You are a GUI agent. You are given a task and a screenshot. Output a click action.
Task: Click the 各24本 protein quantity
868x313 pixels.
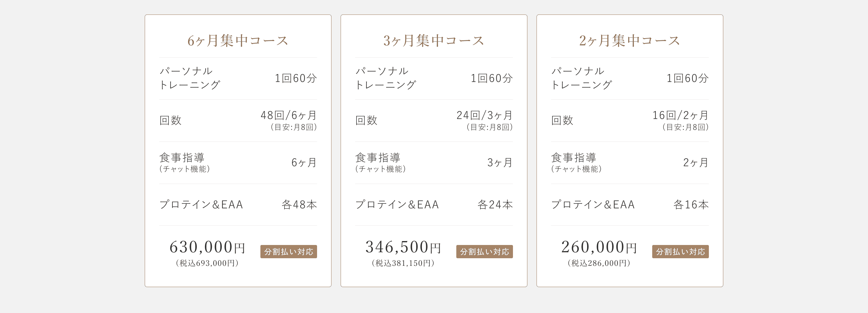pyautogui.click(x=495, y=205)
